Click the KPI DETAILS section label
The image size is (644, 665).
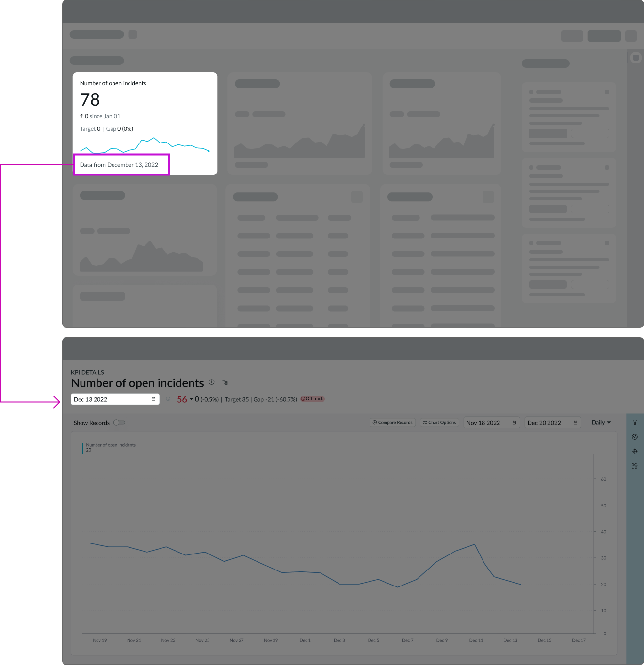click(x=88, y=372)
